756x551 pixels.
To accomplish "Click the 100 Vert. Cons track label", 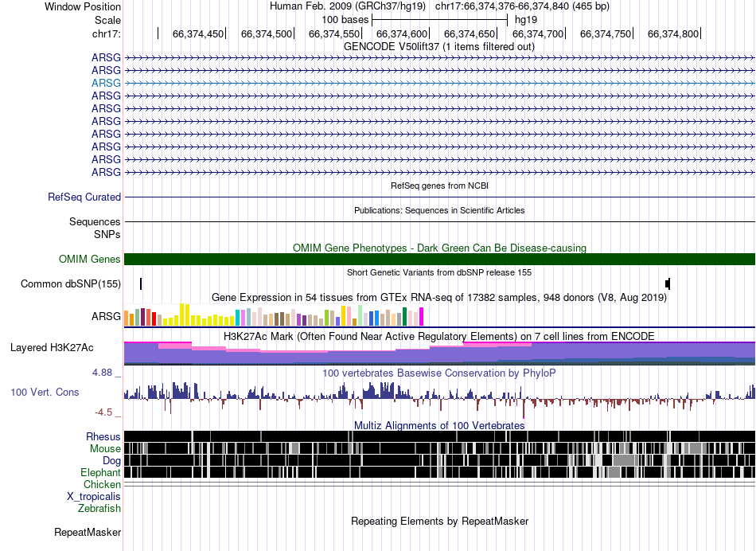I will [x=45, y=392].
